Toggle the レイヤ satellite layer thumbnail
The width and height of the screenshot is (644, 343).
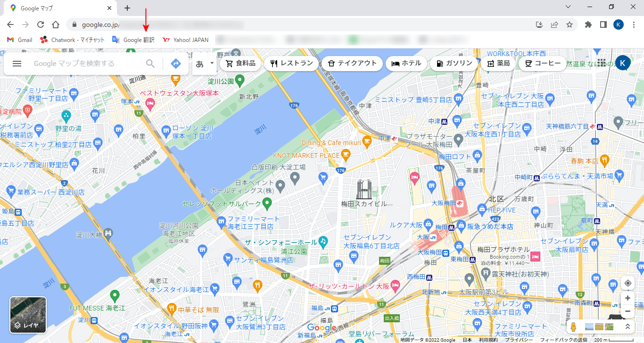tap(28, 314)
